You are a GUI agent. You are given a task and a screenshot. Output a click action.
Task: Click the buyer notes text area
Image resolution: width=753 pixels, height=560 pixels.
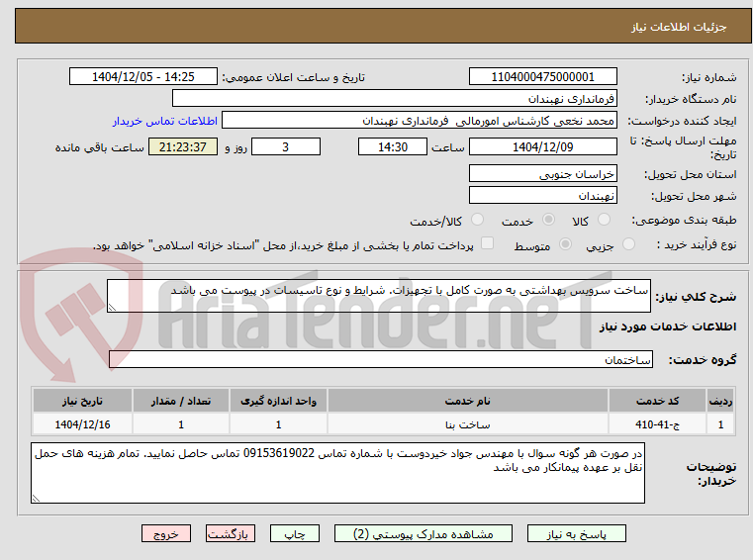pos(337,473)
